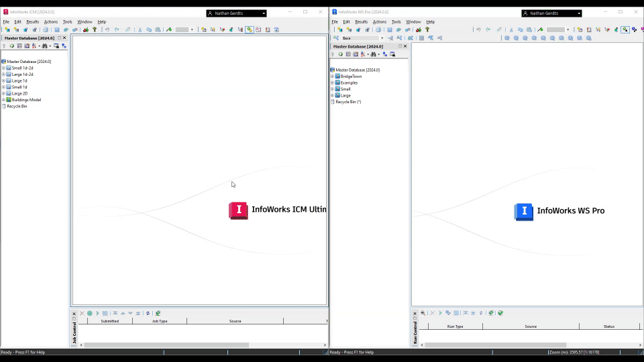Expand the Small 1d-2d tree node
This screenshot has width=644, height=362.
click(x=4, y=68)
